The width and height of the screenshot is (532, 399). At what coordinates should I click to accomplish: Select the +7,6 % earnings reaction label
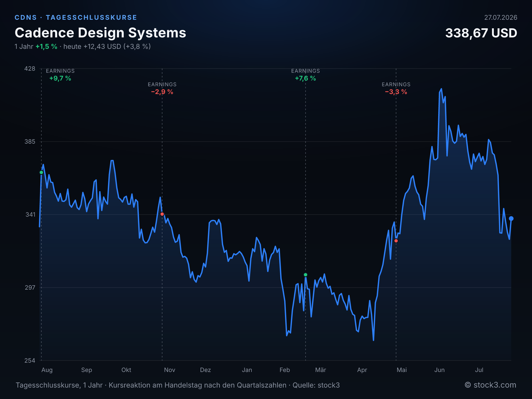coord(306,78)
